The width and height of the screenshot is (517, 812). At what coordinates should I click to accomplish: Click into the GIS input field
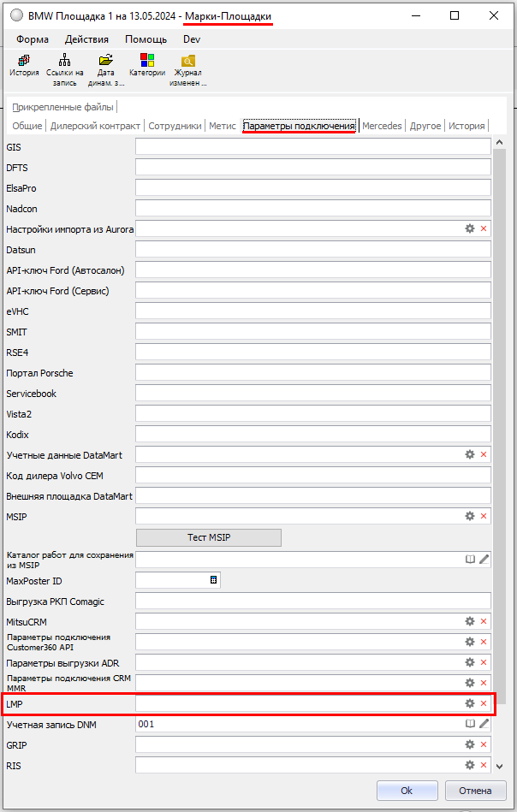pyautogui.click(x=312, y=147)
